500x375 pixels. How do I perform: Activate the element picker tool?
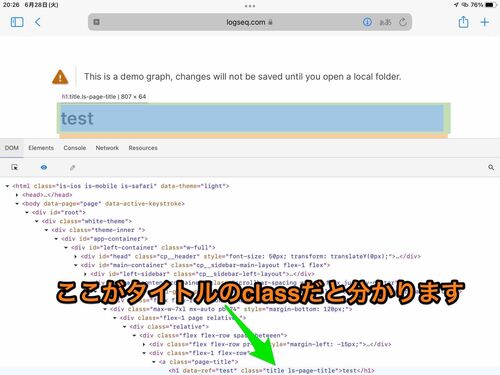tap(14, 167)
